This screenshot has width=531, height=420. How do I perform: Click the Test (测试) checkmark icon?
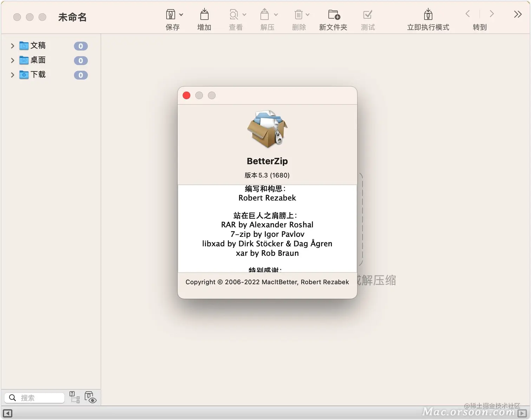[368, 15]
